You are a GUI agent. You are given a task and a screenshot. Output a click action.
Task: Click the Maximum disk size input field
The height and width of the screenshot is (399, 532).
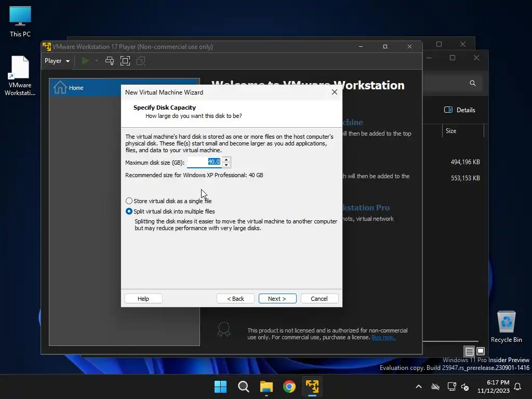pos(204,162)
